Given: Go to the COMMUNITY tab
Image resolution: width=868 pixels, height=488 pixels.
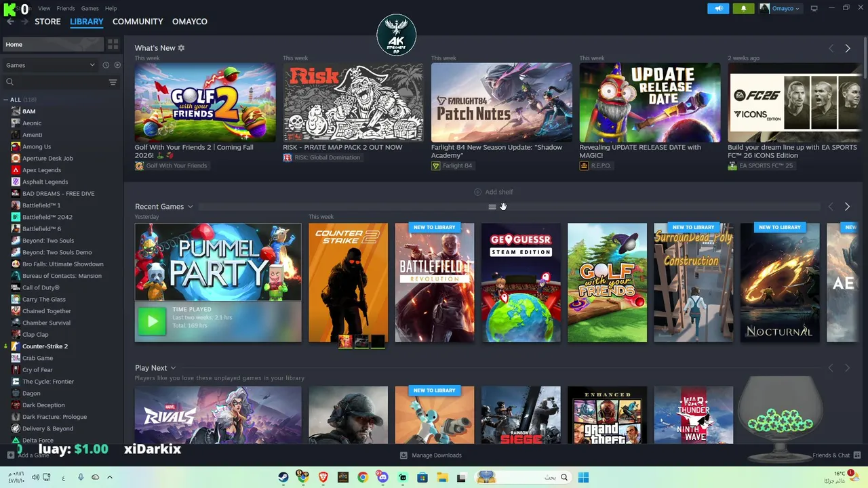Looking at the screenshot, I should tap(138, 22).
